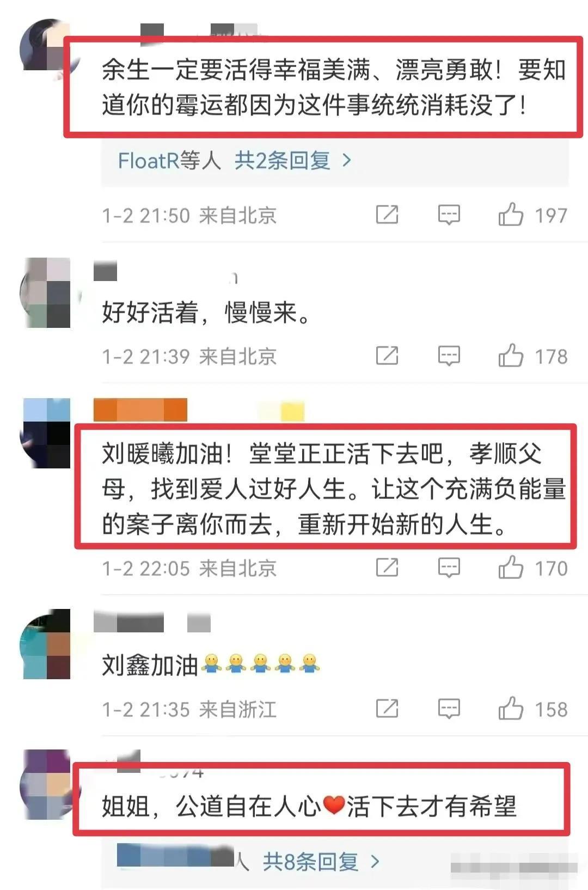Like the 刘鑫加油 comment
588x890 pixels.
[x=510, y=709]
